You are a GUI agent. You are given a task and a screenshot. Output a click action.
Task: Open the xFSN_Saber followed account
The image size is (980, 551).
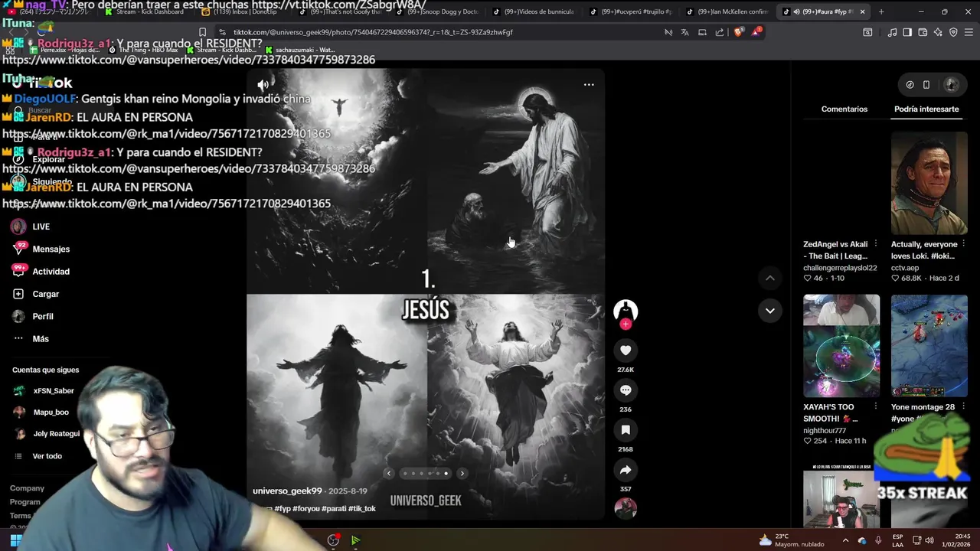click(x=44, y=390)
